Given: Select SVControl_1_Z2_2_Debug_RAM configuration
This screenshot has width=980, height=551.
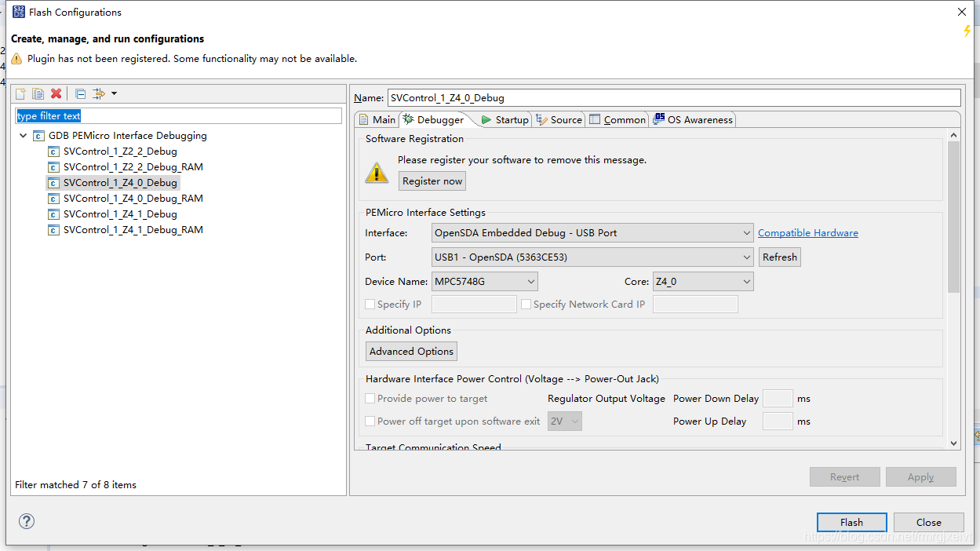Looking at the screenshot, I should coord(133,166).
